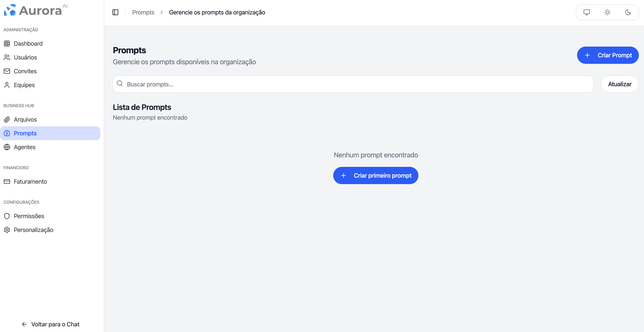Click the Faturamento card icon
The height and width of the screenshot is (332, 644).
[x=7, y=181]
